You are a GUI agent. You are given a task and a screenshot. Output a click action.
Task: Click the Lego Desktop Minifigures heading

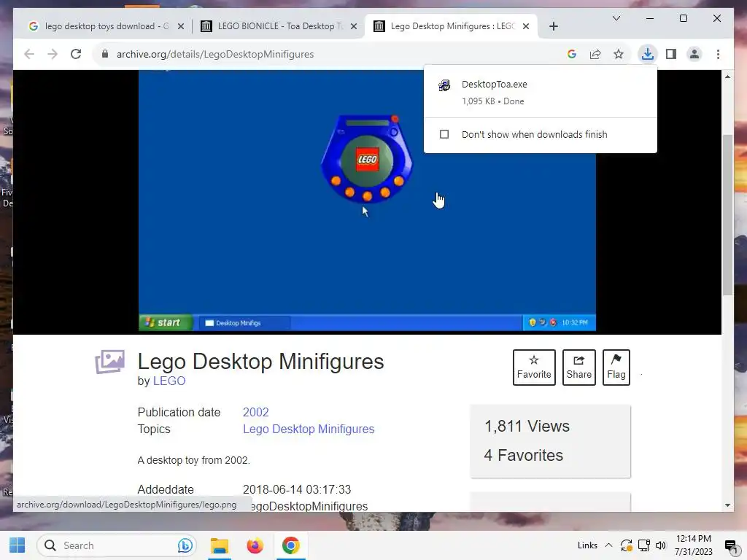click(x=260, y=362)
